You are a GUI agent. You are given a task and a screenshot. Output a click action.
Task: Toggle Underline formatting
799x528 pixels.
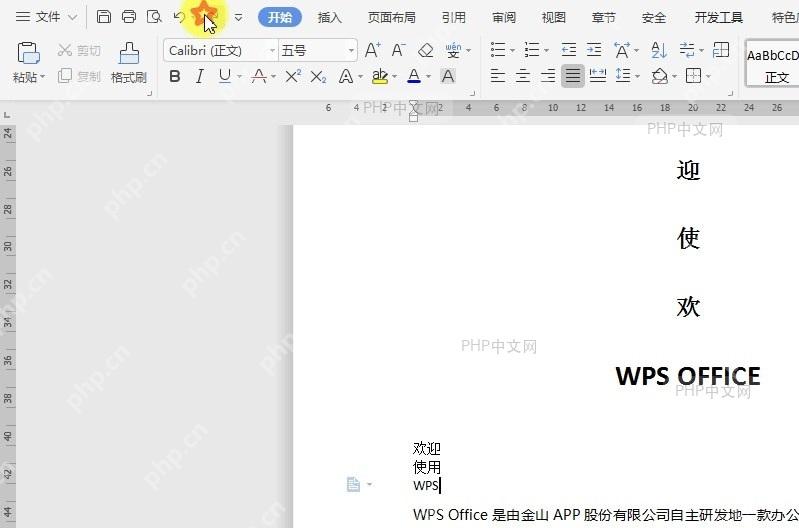tap(224, 76)
